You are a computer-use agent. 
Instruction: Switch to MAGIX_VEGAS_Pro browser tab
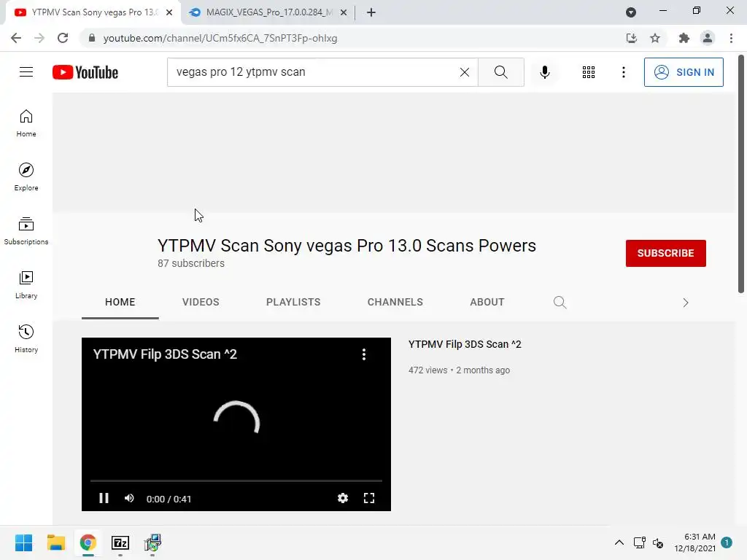(x=268, y=12)
